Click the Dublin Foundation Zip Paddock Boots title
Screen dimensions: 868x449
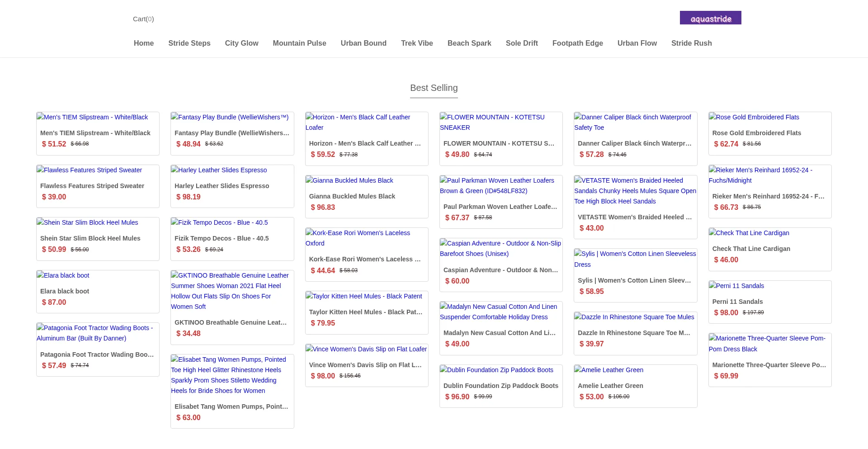500,386
